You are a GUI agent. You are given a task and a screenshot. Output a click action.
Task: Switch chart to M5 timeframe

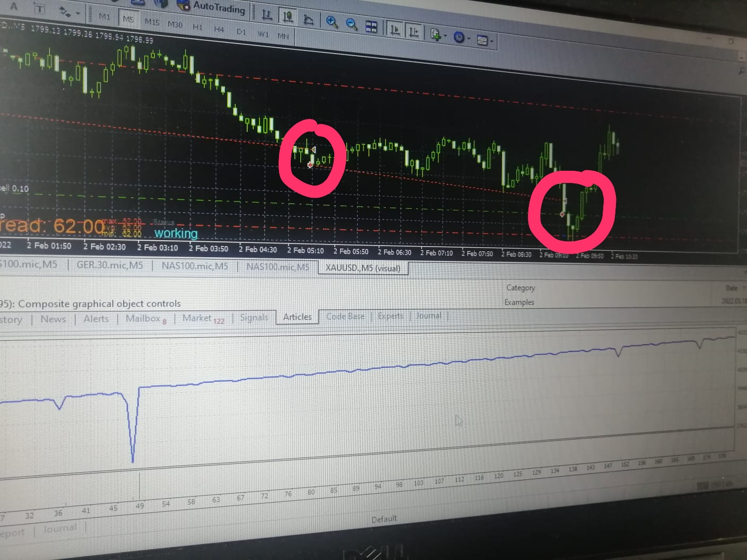click(x=128, y=19)
